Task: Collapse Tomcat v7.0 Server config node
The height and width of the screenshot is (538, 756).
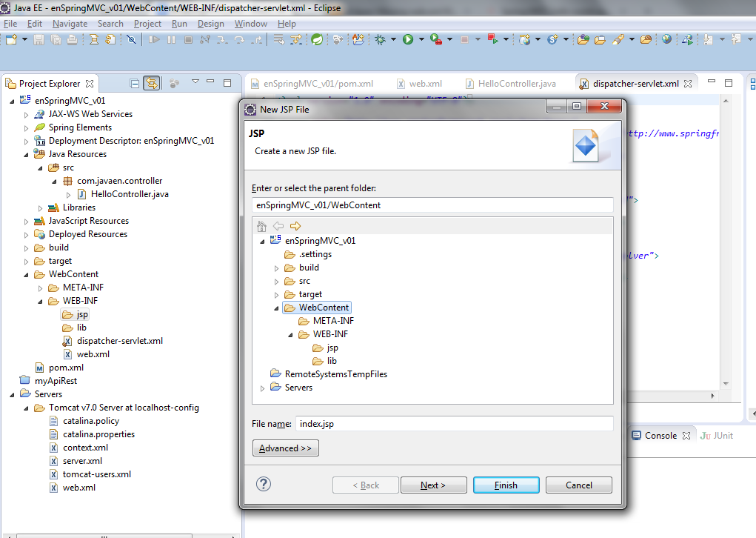Action: click(x=26, y=408)
